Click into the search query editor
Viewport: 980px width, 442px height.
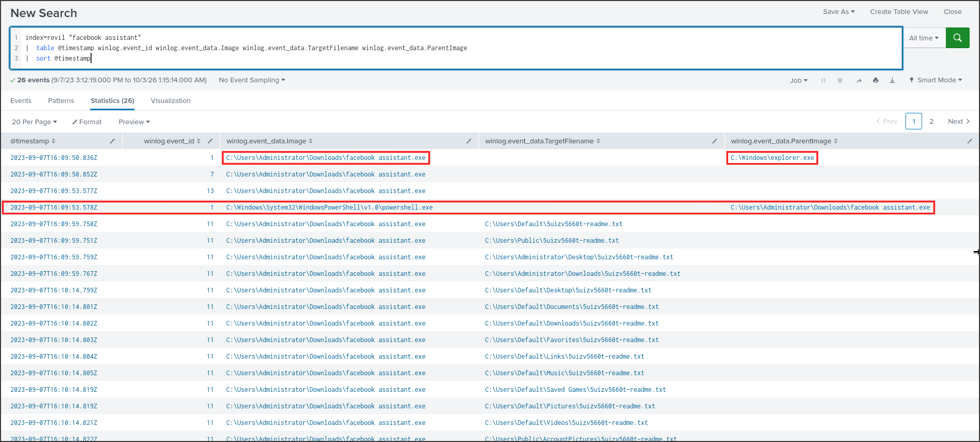click(456, 48)
